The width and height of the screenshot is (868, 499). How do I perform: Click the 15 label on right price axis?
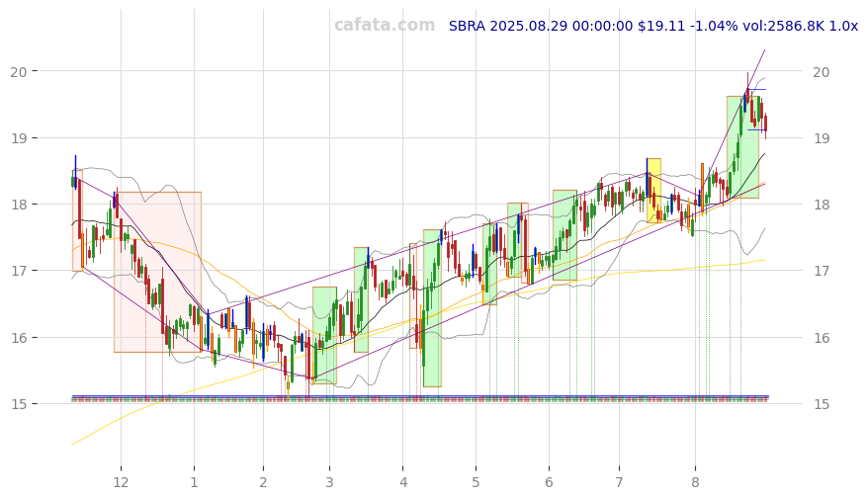click(823, 404)
